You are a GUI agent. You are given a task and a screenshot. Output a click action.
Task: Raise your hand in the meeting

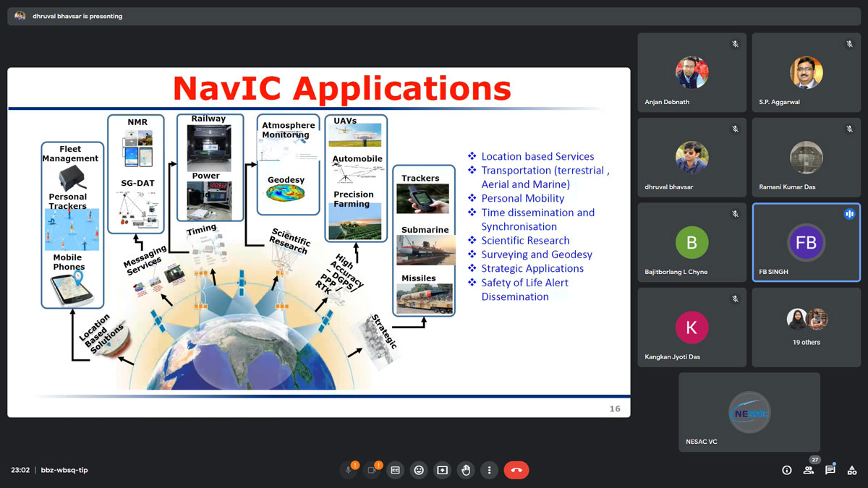pos(466,470)
